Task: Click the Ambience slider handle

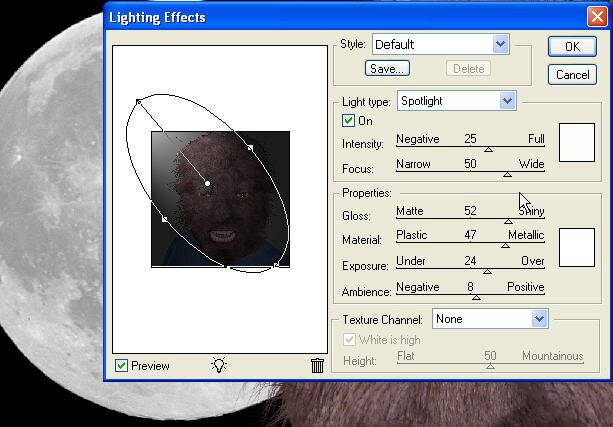Action: pyautogui.click(x=476, y=298)
